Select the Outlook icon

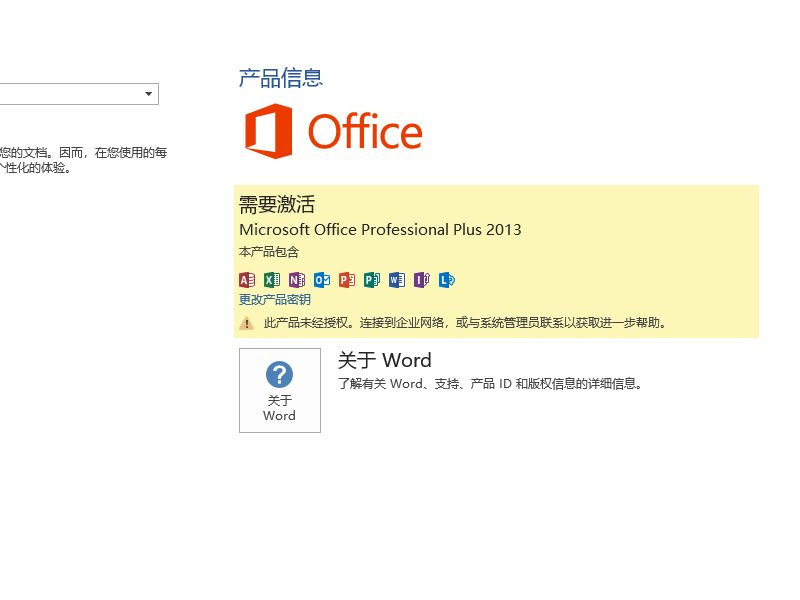(321, 280)
